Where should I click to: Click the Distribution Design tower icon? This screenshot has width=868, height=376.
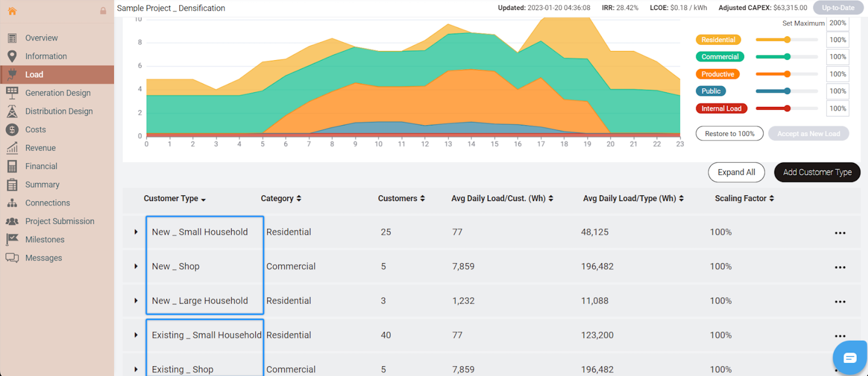[12, 111]
